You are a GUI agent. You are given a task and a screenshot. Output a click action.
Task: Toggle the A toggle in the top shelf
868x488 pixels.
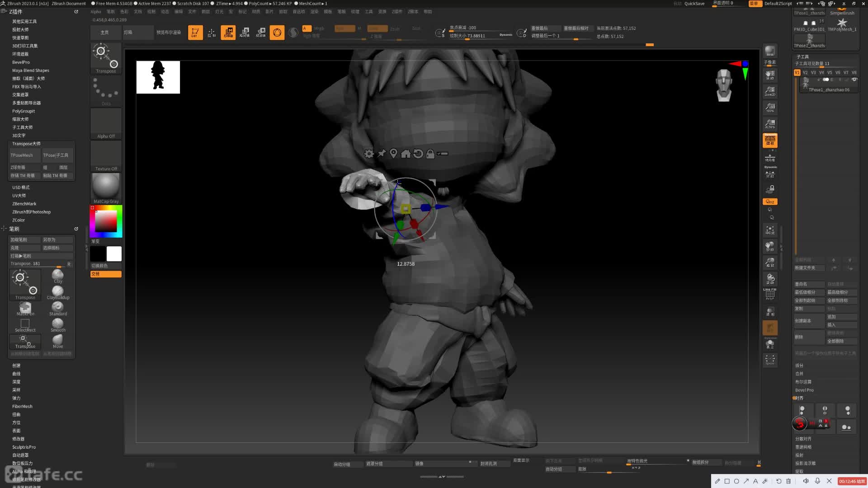[307, 28]
